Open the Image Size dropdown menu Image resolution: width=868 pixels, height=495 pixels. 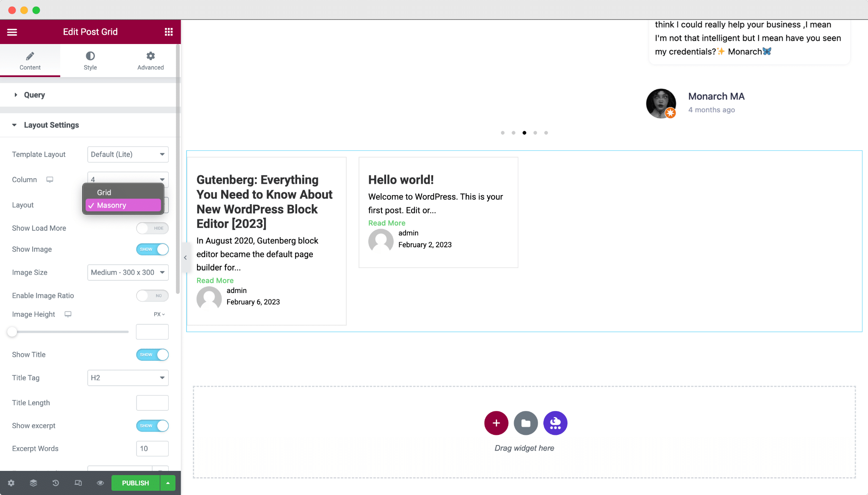tap(128, 272)
